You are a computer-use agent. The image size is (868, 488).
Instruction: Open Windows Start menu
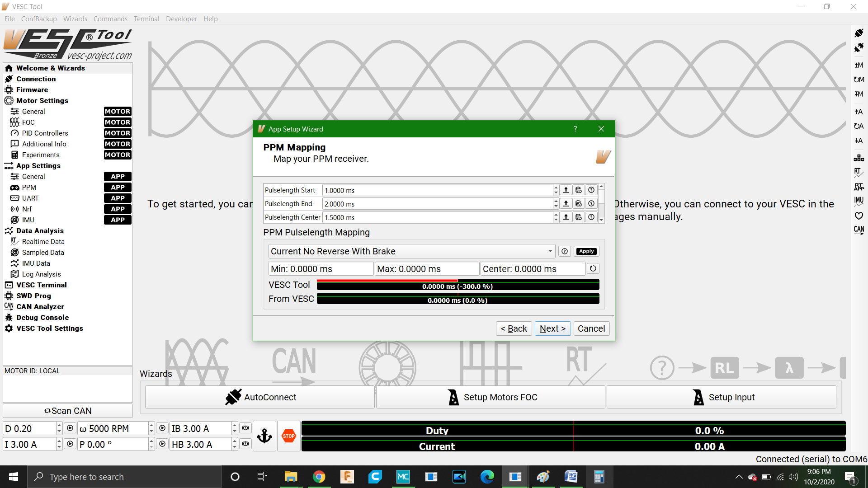point(14,477)
